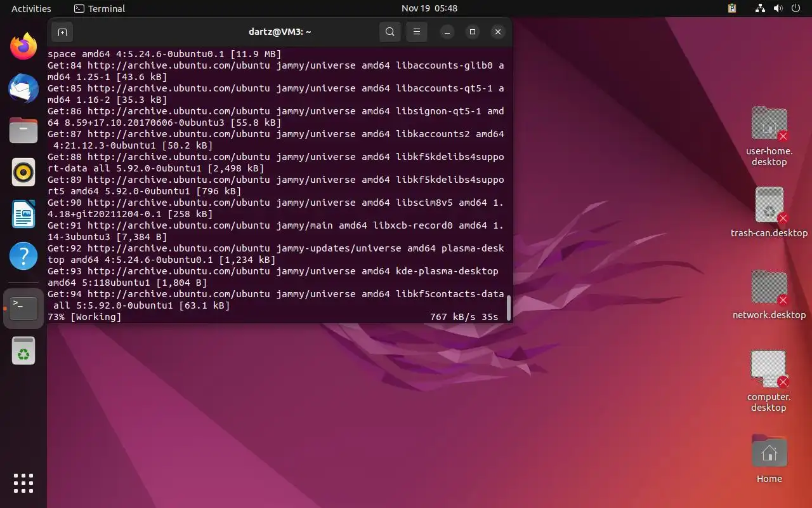Viewport: 812px width, 508px height.
Task: Click the terminal vertical scrollbar
Action: [509, 308]
